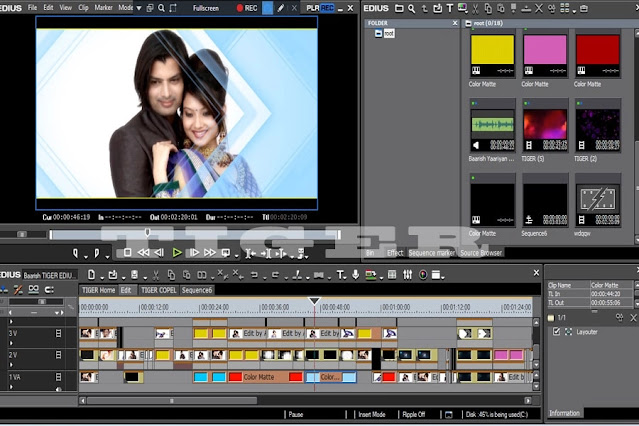Open the Marker menu
This screenshot has width=639, height=426.
pyautogui.click(x=104, y=8)
